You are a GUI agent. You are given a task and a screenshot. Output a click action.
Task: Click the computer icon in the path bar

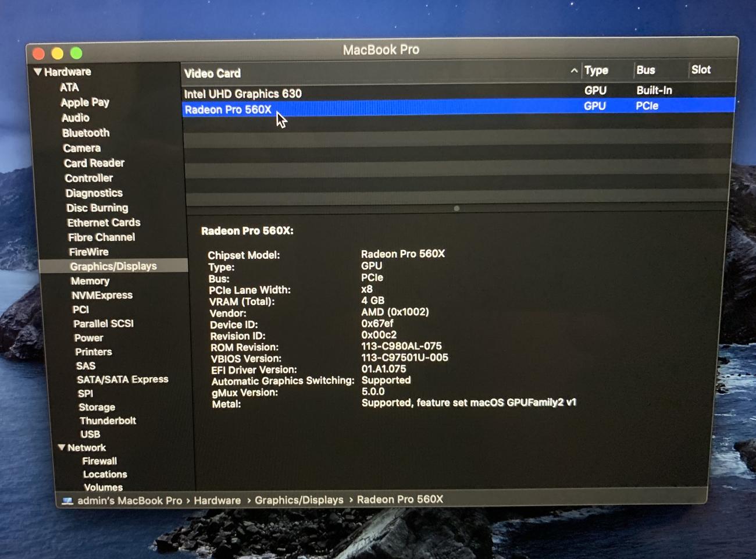(67, 501)
